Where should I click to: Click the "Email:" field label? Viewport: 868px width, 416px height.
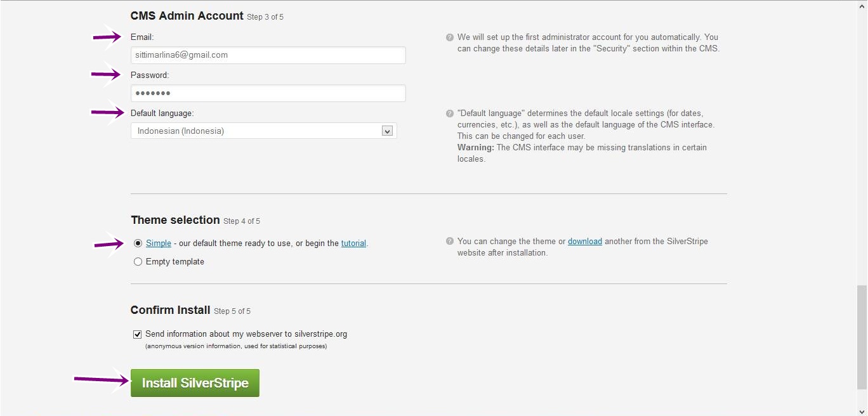142,37
